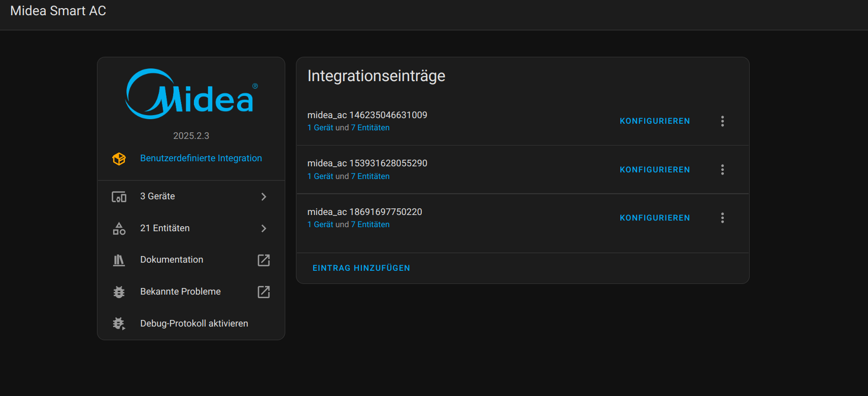868x396 pixels.
Task: Open the 7 Entitäten link under midea_ac 18691697750220
Action: click(x=371, y=225)
